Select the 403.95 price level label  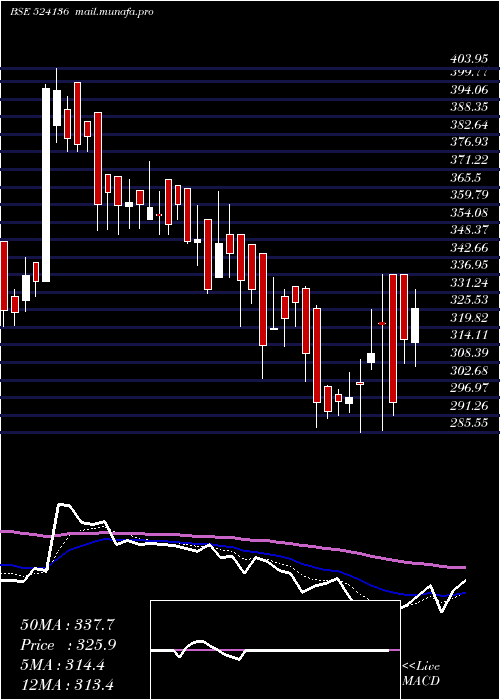468,58
